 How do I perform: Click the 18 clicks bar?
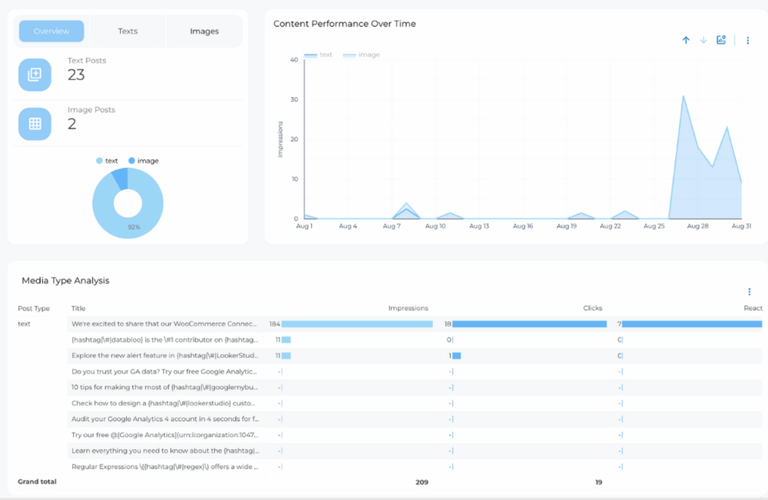pyautogui.click(x=529, y=324)
